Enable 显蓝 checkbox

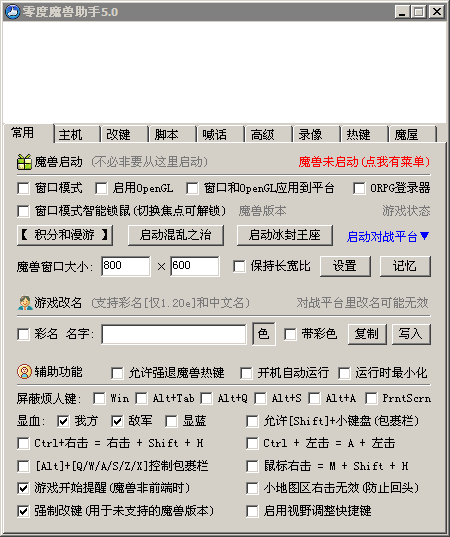(x=171, y=421)
